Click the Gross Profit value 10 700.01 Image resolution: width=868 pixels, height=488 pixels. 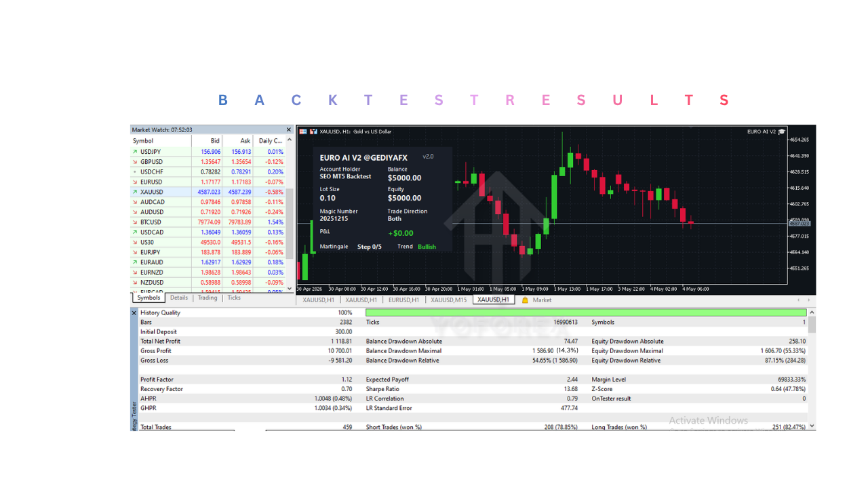[x=340, y=351]
